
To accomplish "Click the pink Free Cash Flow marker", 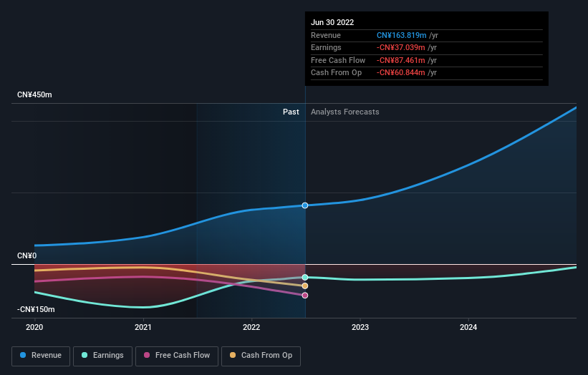I will pyautogui.click(x=305, y=295).
